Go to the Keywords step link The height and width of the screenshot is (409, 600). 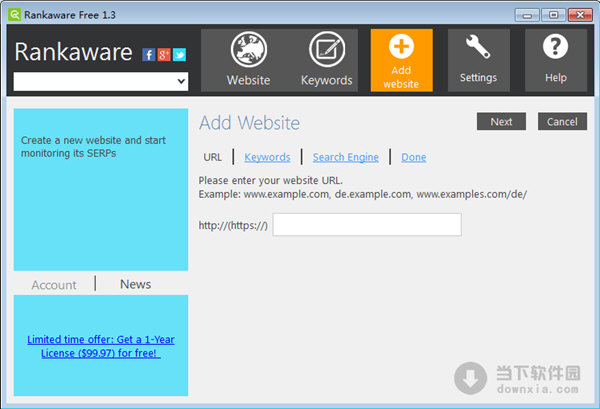267,157
